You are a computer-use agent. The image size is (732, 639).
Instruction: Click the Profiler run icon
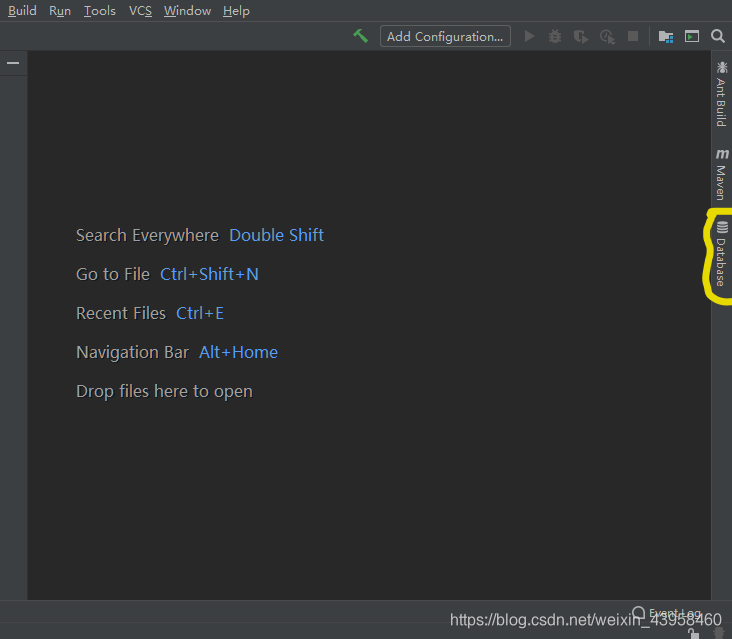(x=607, y=36)
